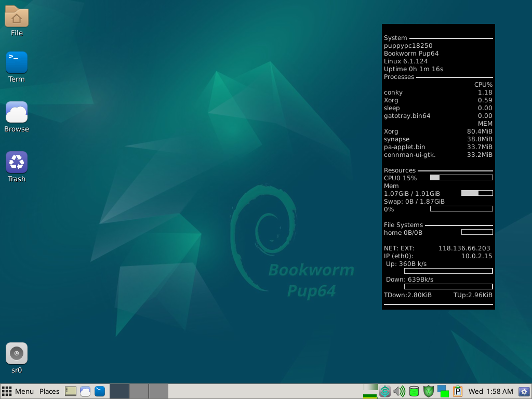Viewport: 532px width, 399px height.
Task: Click the conky process row
Action: 438,92
